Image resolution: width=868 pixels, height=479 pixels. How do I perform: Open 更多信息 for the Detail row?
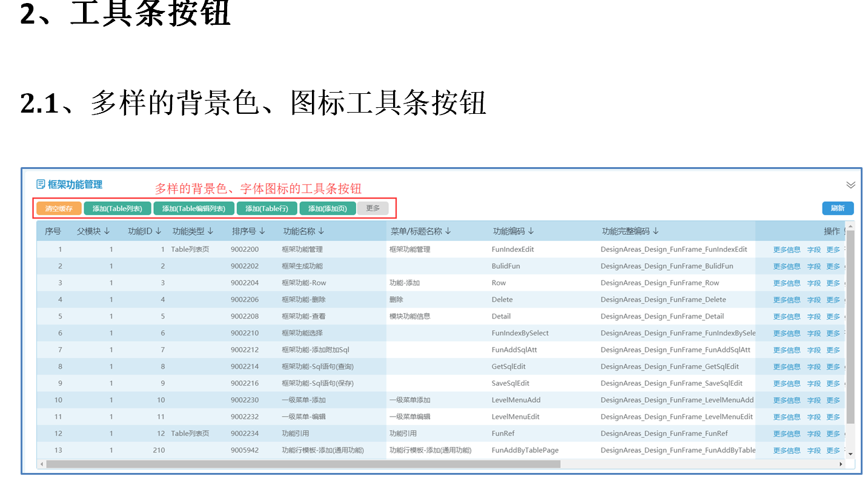(787, 317)
